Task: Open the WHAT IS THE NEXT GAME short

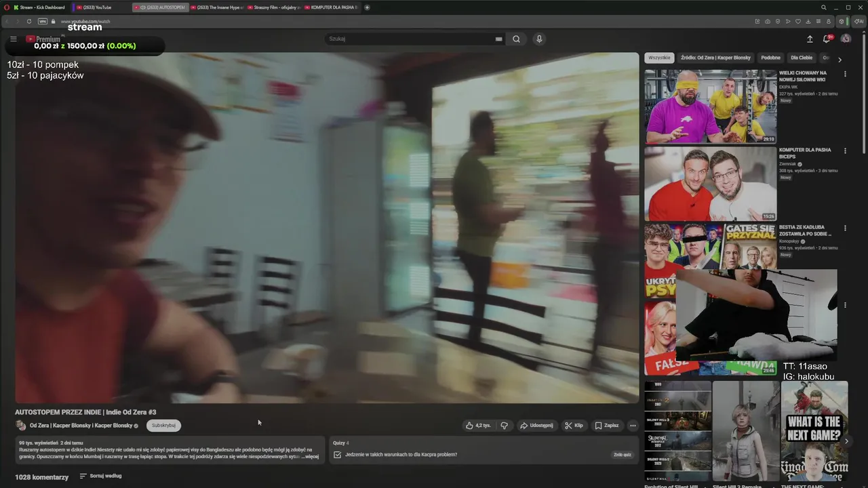Action: (814, 431)
